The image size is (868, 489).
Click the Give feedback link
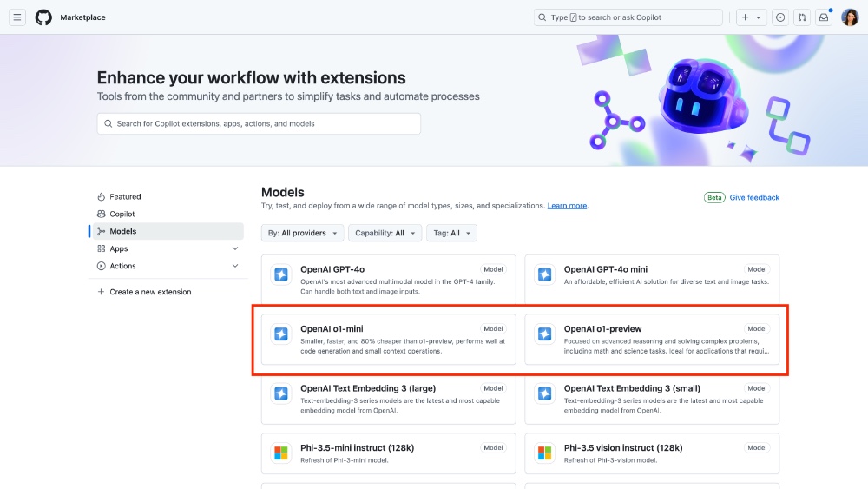point(754,198)
